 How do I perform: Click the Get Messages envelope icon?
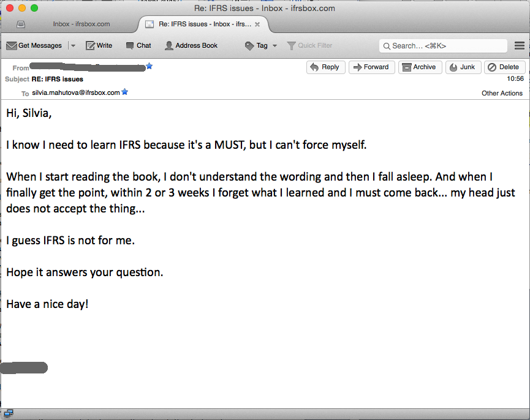click(11, 46)
